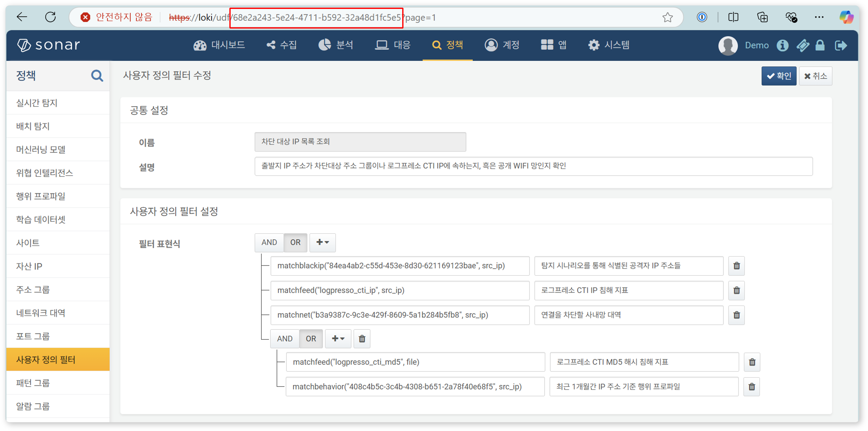Bookmark this page with the star icon
Image resolution: width=868 pixels, height=431 pixels.
coord(668,17)
